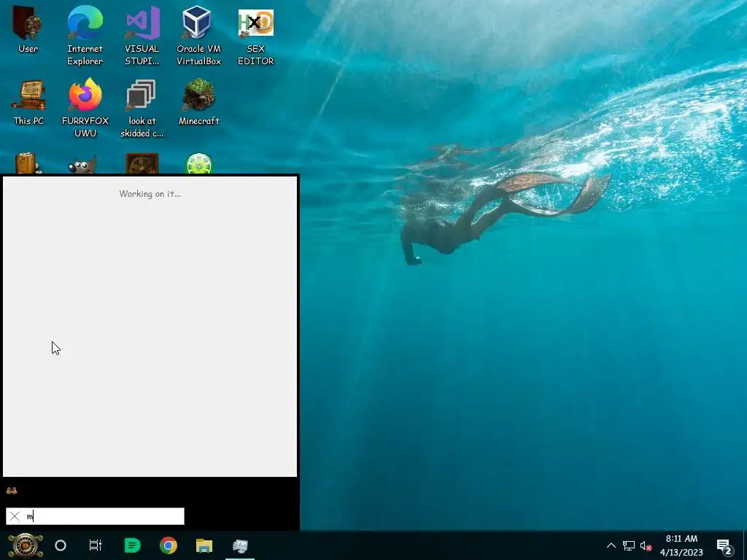Open the steampunk Start button
The height and width of the screenshot is (560, 747).
click(26, 545)
